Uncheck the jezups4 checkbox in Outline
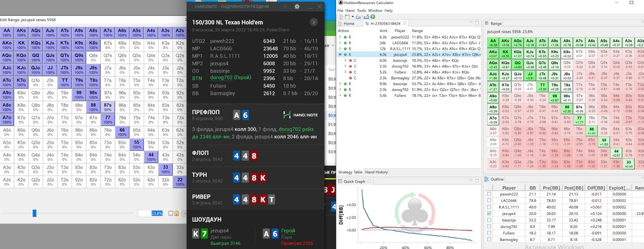Image resolution: width=644 pixels, height=249 pixels. tap(489, 213)
